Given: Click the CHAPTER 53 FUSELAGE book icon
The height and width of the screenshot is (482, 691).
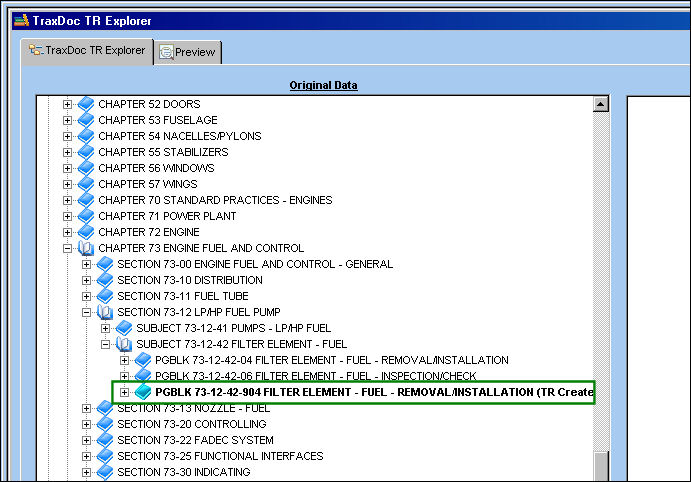Looking at the screenshot, I should [86, 120].
